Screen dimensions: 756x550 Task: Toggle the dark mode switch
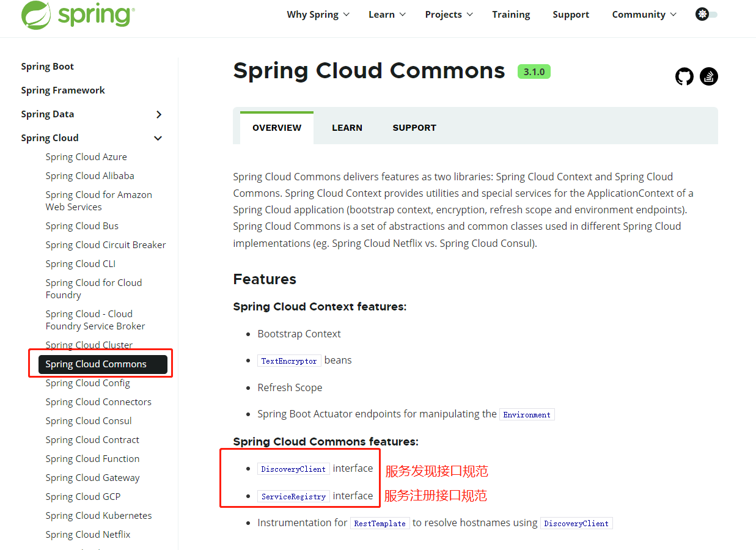(x=706, y=14)
